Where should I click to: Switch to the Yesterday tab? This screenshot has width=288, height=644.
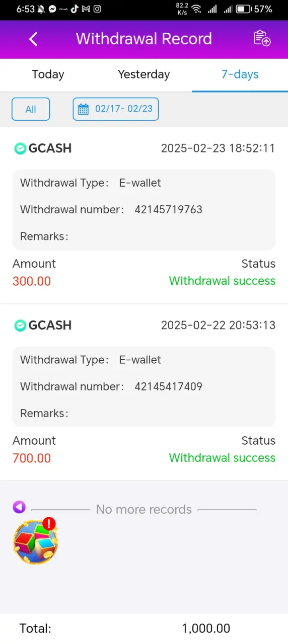144,74
